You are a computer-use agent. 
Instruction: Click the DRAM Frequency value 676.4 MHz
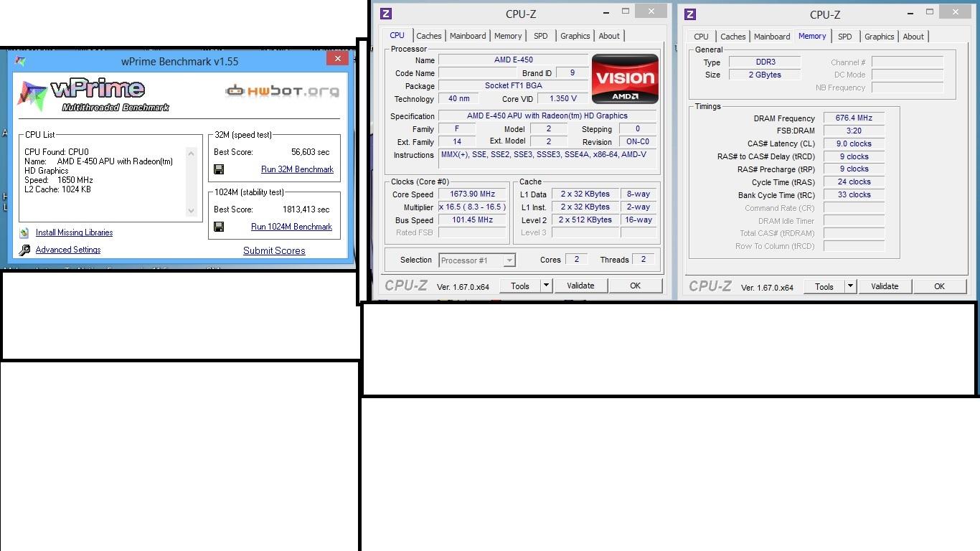[854, 118]
